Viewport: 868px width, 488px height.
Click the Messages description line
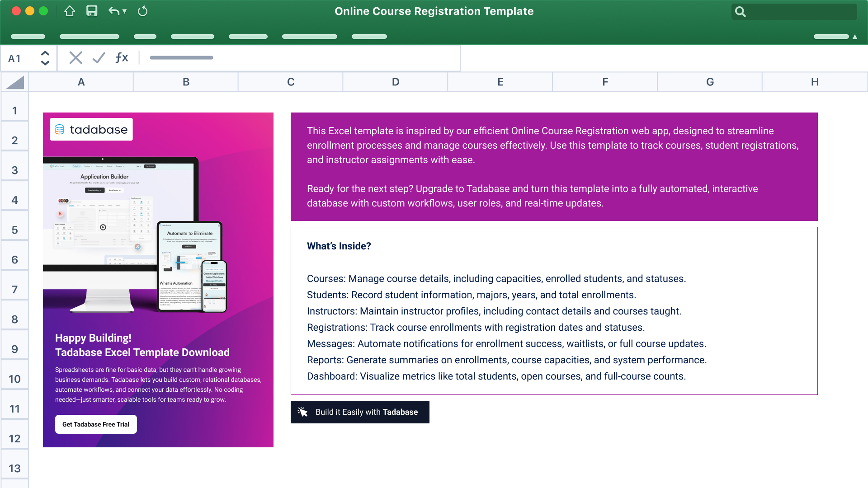[x=507, y=344]
